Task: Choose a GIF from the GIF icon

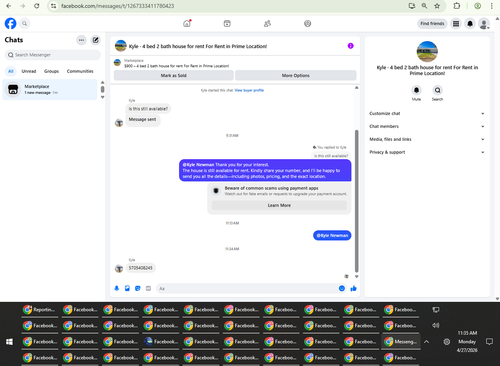Action: click(x=148, y=288)
